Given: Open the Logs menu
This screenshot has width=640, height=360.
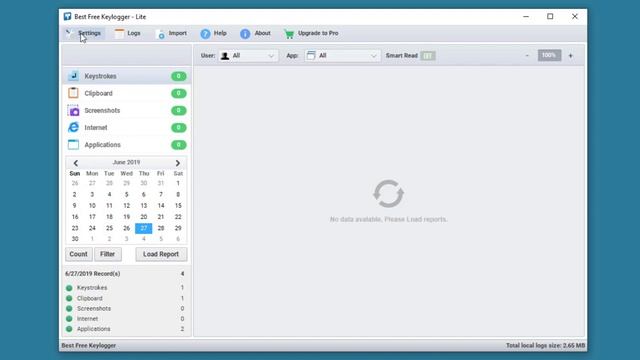Looking at the screenshot, I should [128, 33].
